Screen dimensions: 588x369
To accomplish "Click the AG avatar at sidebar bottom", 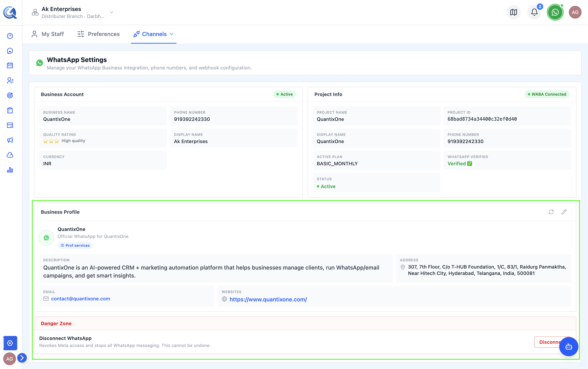I will pos(10,359).
